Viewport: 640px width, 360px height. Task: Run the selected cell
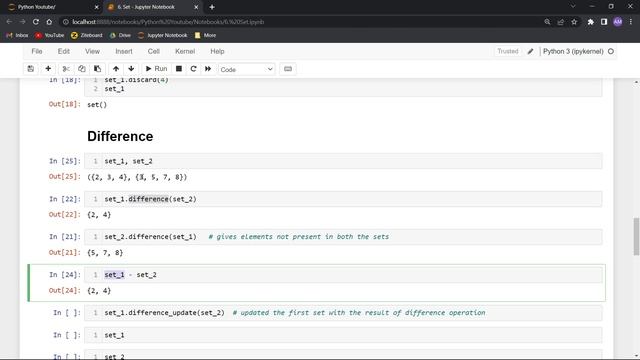point(156,69)
